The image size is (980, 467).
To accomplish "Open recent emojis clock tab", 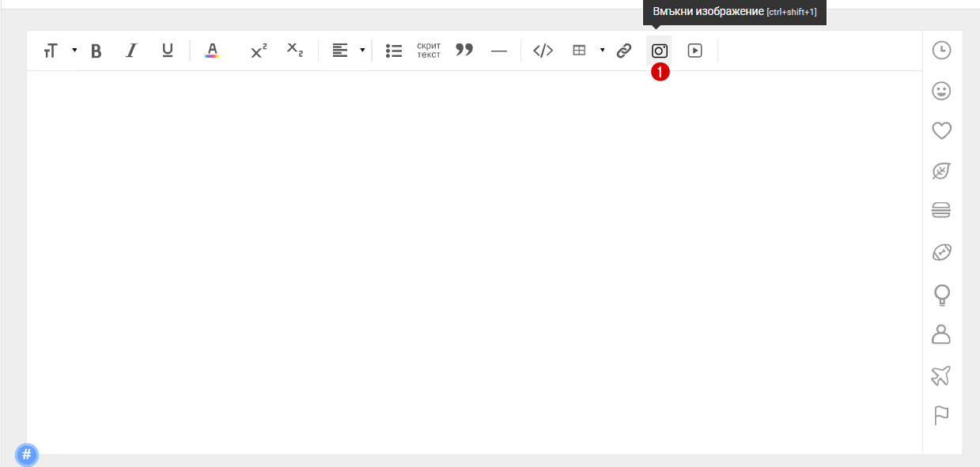I will click(x=941, y=51).
